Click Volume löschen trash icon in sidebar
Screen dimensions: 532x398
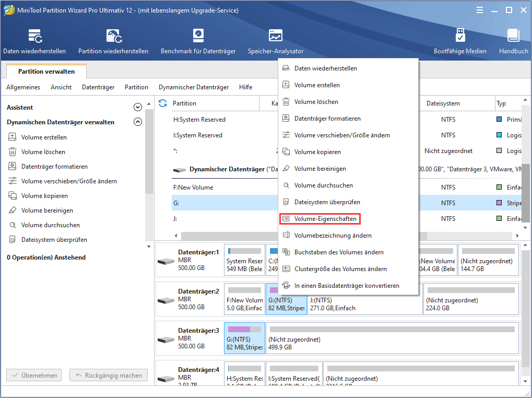point(12,151)
